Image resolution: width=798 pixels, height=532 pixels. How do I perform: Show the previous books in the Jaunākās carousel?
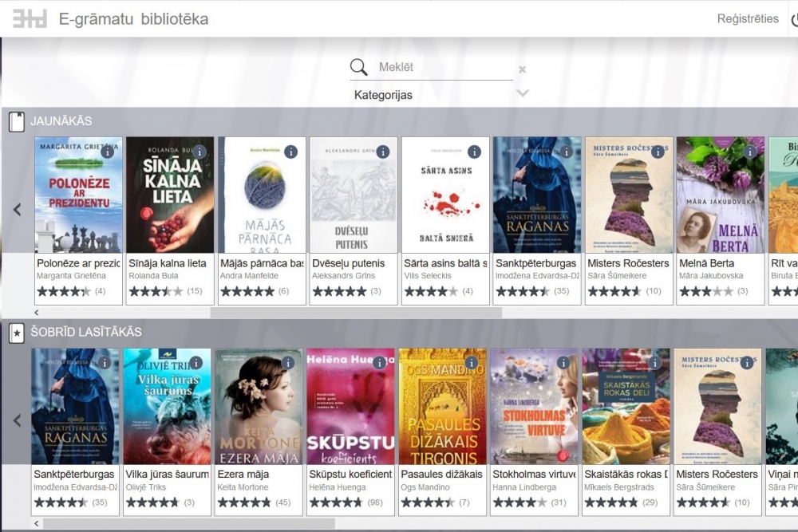click(x=18, y=210)
